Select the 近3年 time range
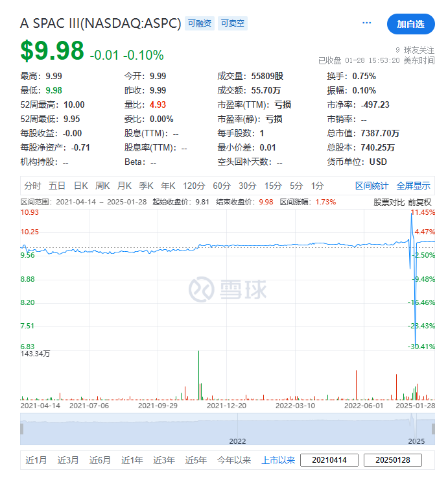448x477 pixels. (164, 460)
